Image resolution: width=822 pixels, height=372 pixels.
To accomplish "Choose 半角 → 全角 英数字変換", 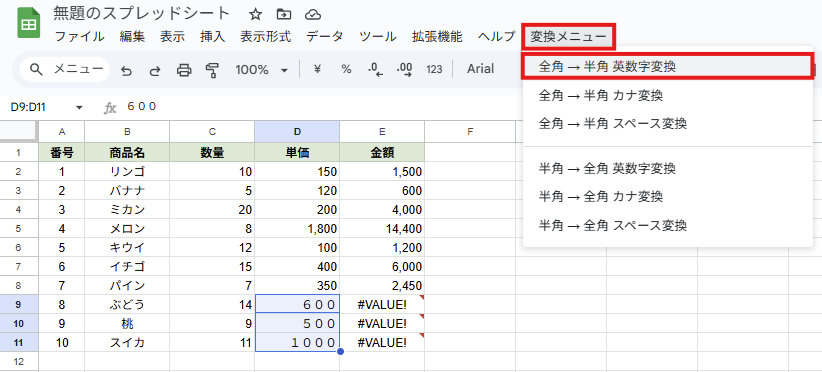I will (x=668, y=168).
